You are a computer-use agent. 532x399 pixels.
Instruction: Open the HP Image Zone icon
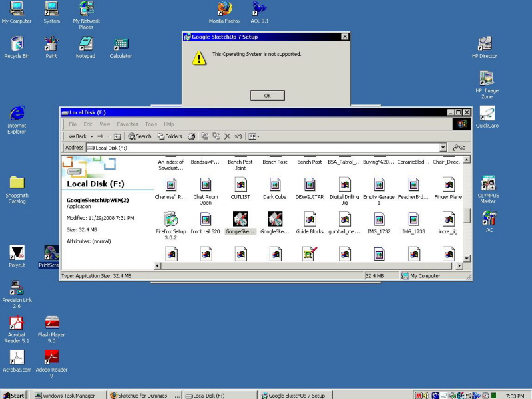[487, 84]
